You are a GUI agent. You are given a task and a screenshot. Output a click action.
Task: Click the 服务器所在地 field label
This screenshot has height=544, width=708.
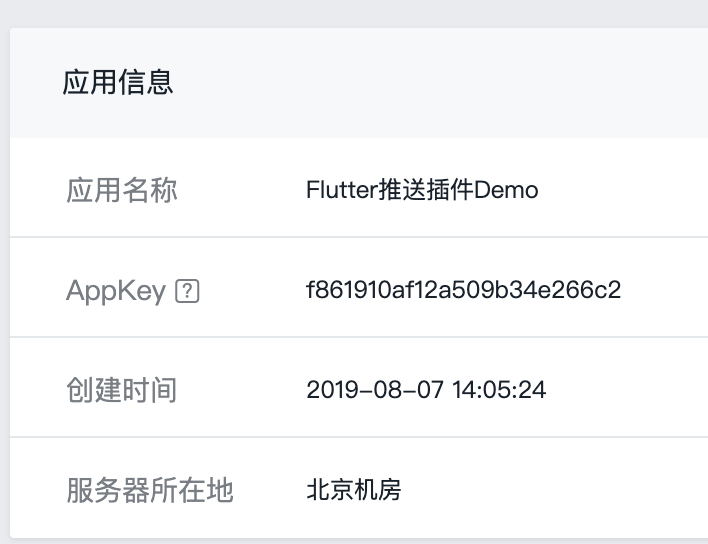pyautogui.click(x=150, y=490)
